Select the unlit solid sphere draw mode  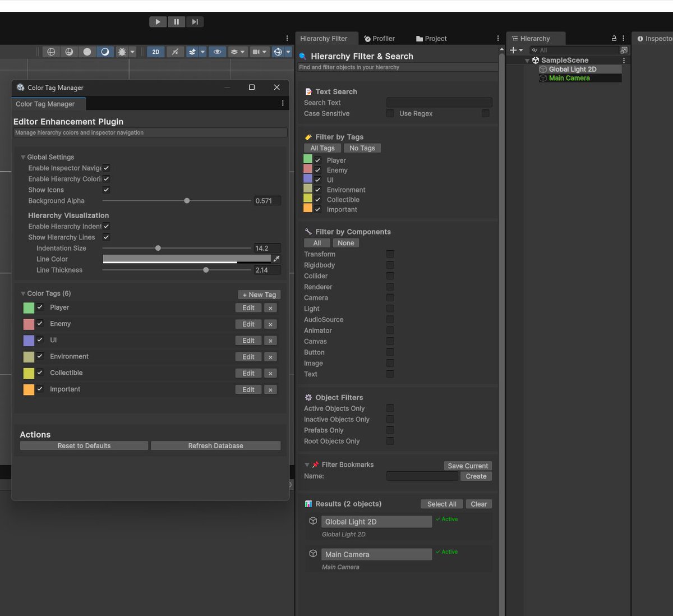87,52
